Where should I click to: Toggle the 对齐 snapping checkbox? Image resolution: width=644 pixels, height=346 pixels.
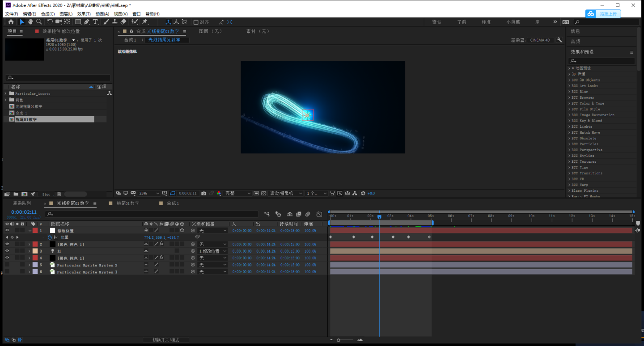coord(196,22)
